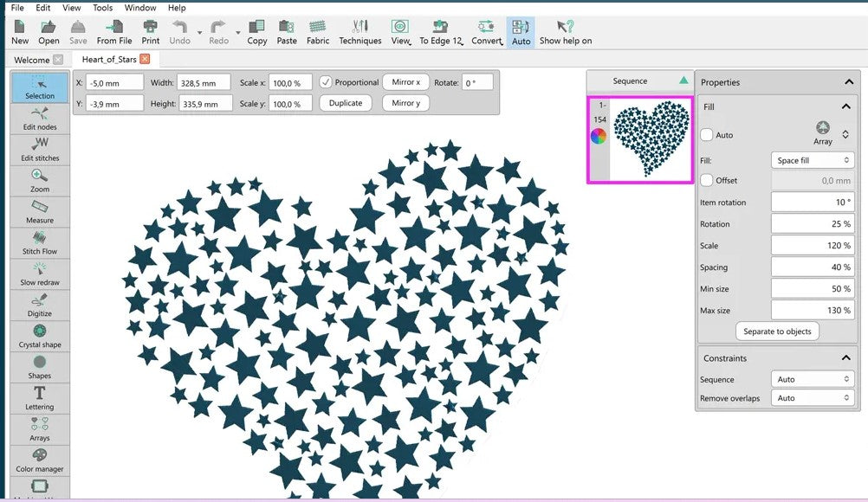Open the Space fill dropdown
The height and width of the screenshot is (502, 868).
[x=812, y=160]
